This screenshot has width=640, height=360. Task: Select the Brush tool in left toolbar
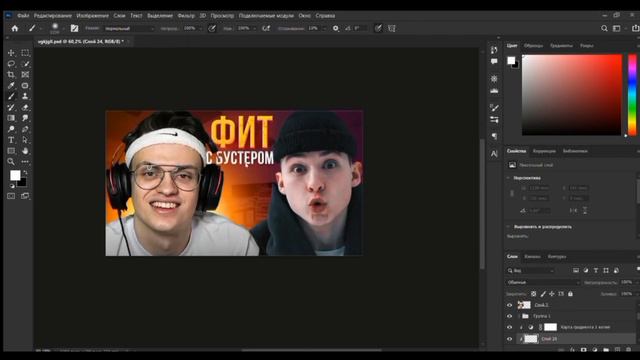[x=11, y=96]
